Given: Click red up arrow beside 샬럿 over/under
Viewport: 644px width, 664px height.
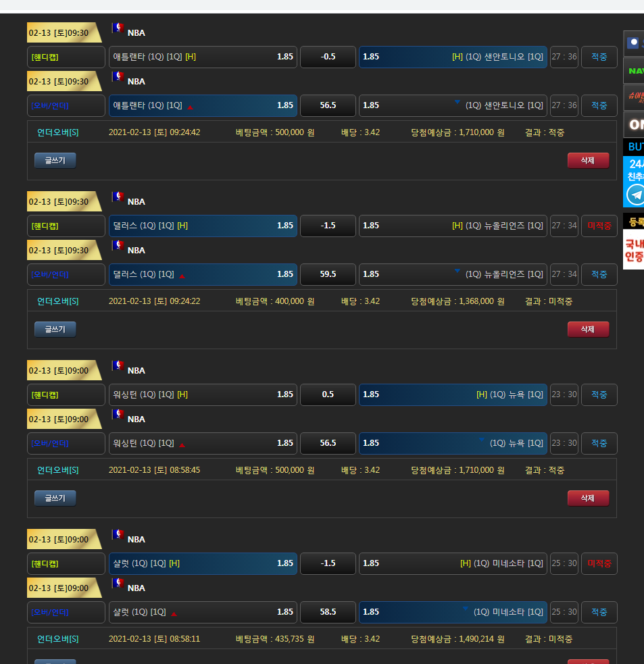Looking at the screenshot, I should click(x=174, y=613).
